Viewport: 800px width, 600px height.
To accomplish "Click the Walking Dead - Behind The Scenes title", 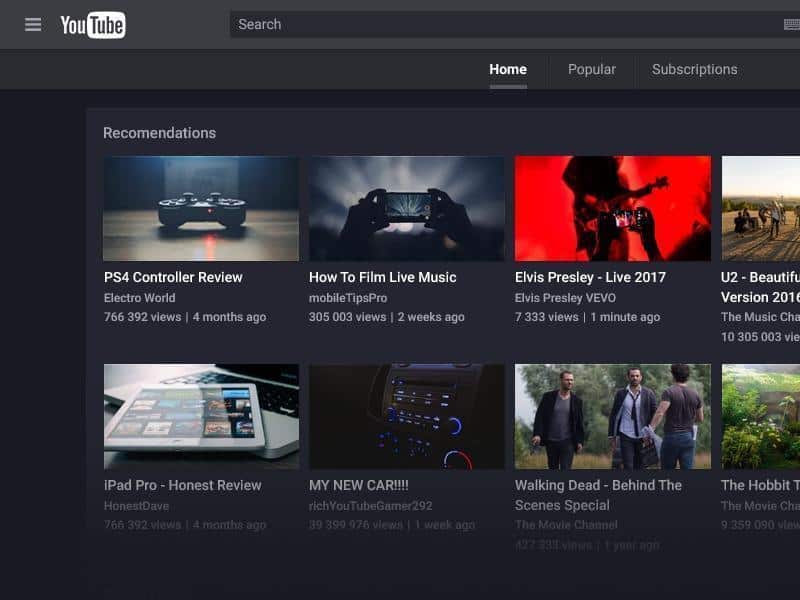I will pos(598,495).
